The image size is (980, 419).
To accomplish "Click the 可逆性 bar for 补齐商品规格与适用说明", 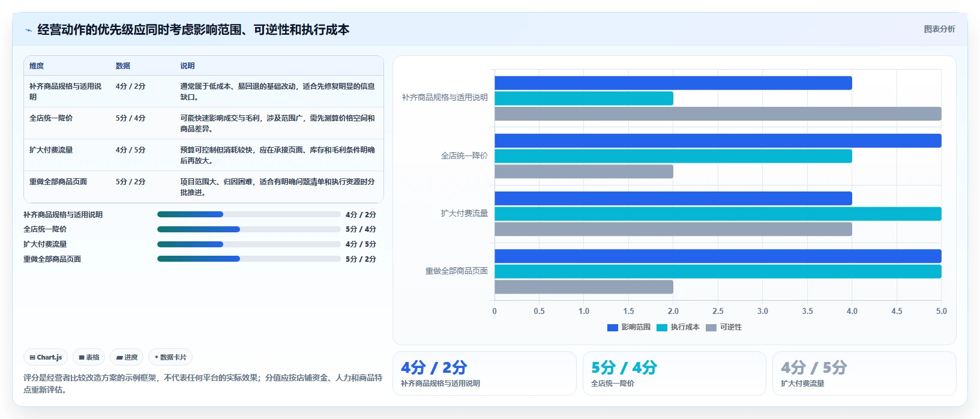I will pyautogui.click(x=718, y=113).
